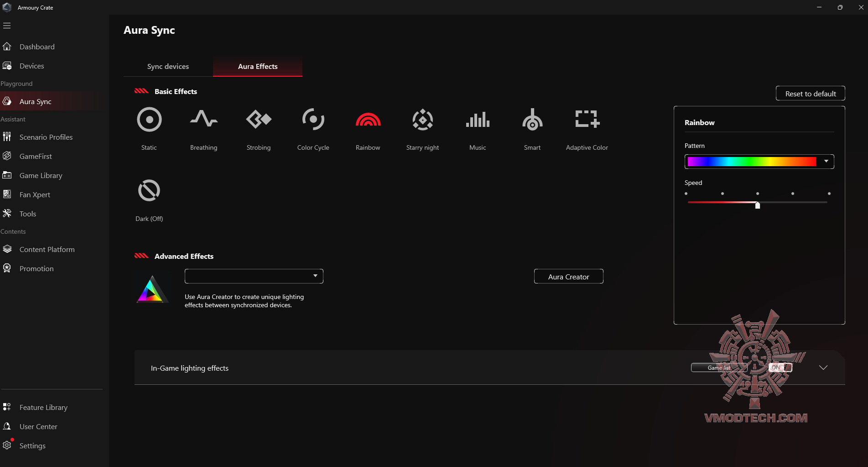Image resolution: width=868 pixels, height=467 pixels.
Task: Click the Game Library controller icon
Action: click(x=7, y=175)
